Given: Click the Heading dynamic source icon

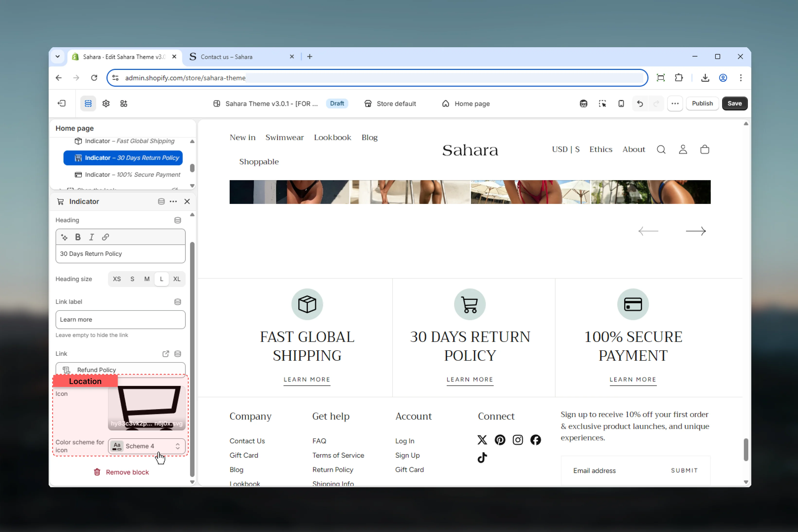Looking at the screenshot, I should pos(177,220).
